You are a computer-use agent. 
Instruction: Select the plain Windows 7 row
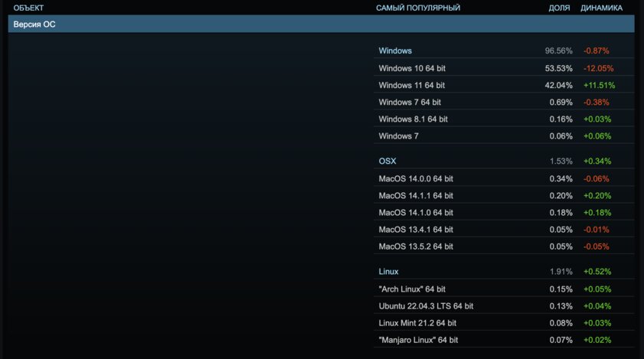click(504, 136)
